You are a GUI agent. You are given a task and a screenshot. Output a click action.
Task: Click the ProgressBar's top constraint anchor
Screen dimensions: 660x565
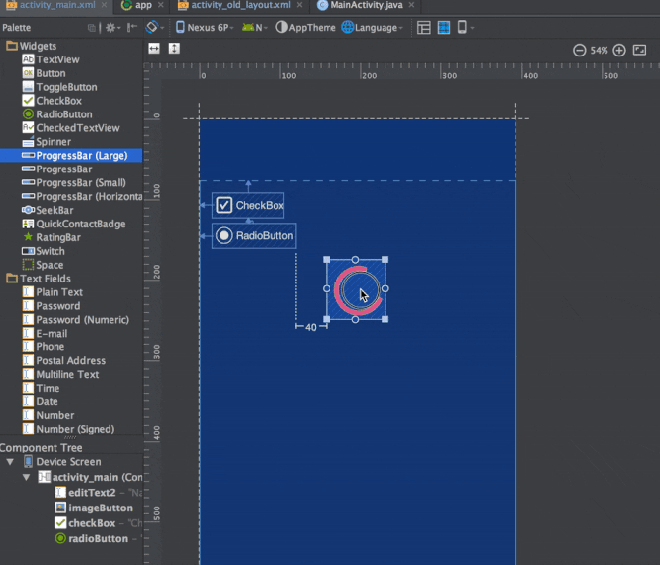[x=355, y=260]
